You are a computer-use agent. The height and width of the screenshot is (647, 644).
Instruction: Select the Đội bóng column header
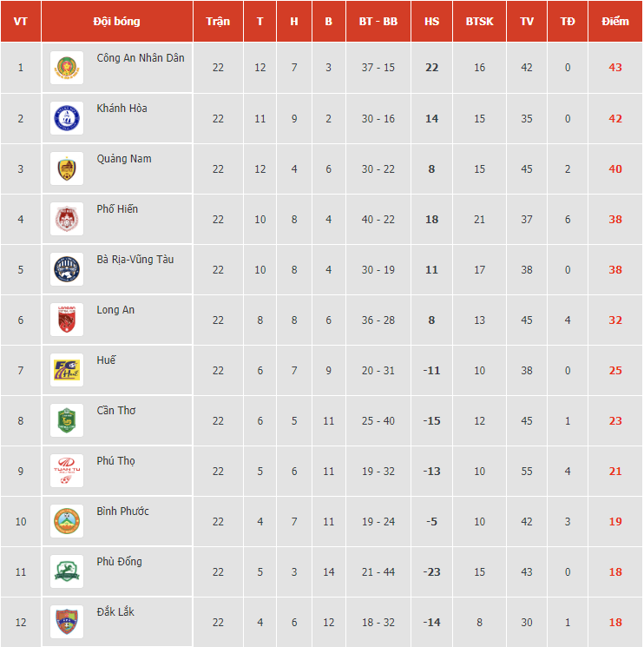click(x=116, y=21)
